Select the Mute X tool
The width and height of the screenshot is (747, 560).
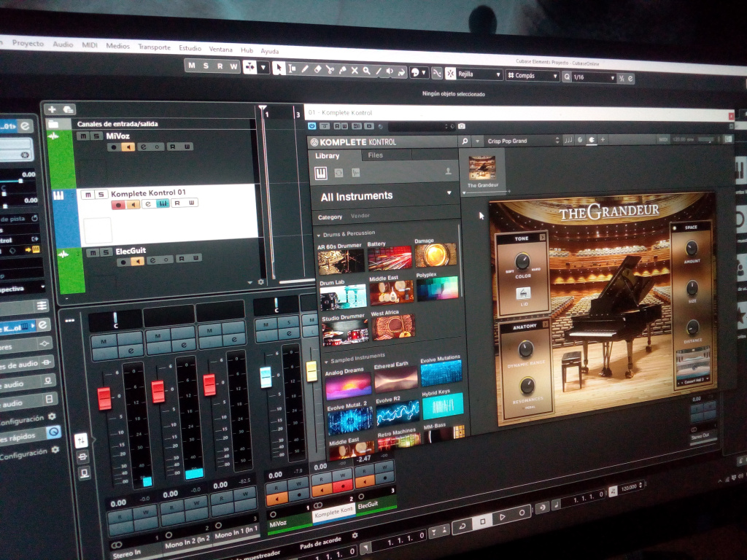click(355, 70)
